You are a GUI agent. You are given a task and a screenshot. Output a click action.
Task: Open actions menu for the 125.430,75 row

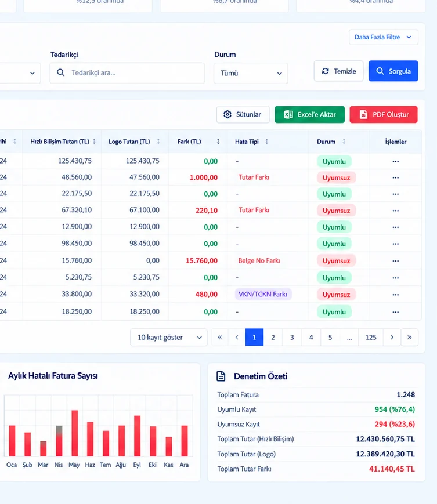pyautogui.click(x=396, y=161)
